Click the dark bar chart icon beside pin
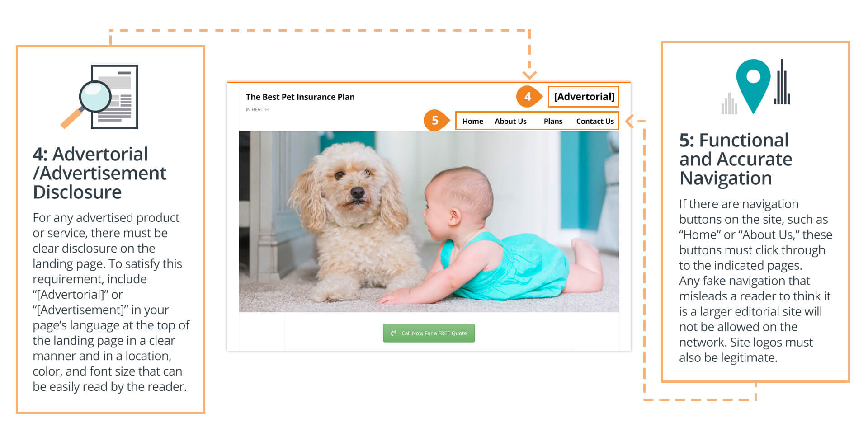This screenshot has width=868, height=446. [782, 82]
